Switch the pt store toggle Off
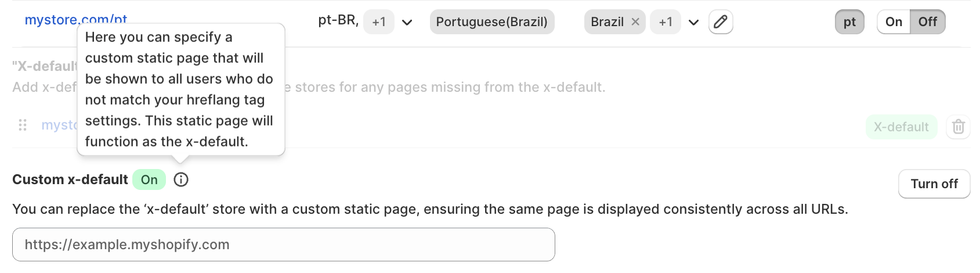Screen dimensions: 980x273 pyautogui.click(x=927, y=22)
